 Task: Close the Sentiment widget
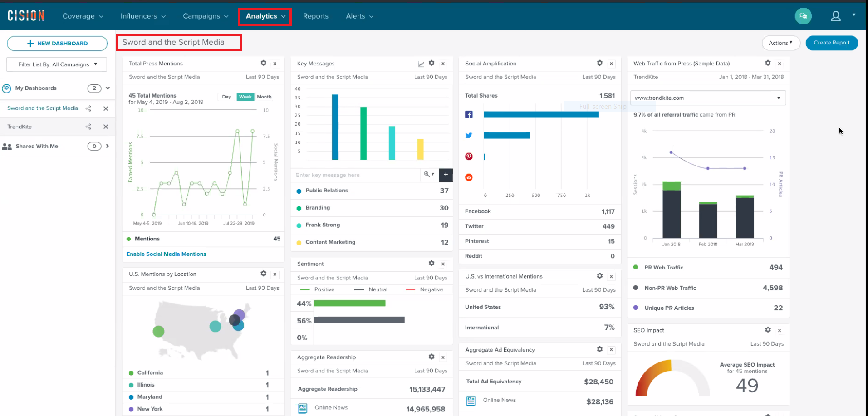tap(443, 264)
